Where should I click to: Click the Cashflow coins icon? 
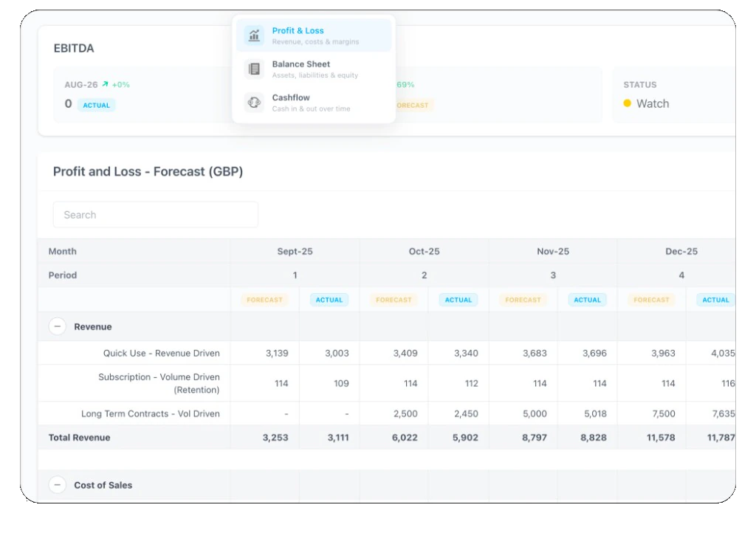click(254, 102)
